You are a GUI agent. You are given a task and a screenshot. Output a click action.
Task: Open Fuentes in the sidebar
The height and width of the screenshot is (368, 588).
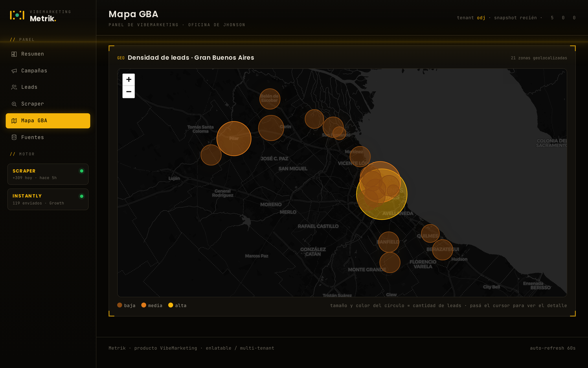(48, 137)
